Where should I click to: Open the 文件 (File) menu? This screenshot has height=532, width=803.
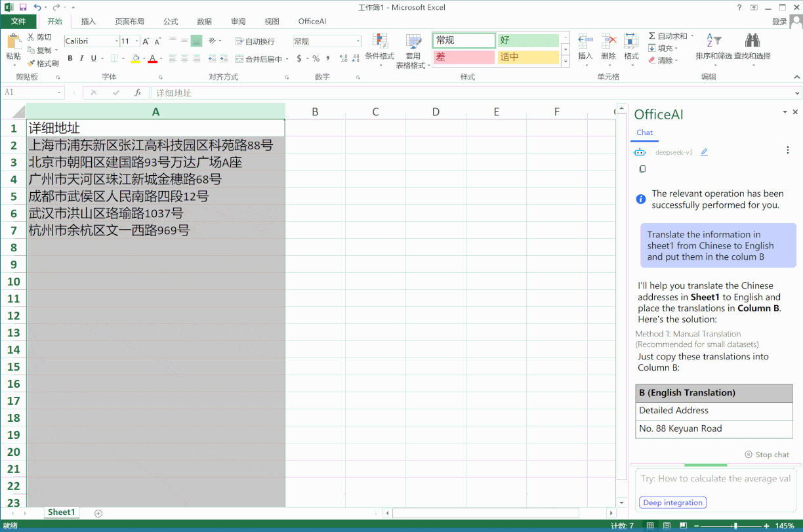pos(18,22)
